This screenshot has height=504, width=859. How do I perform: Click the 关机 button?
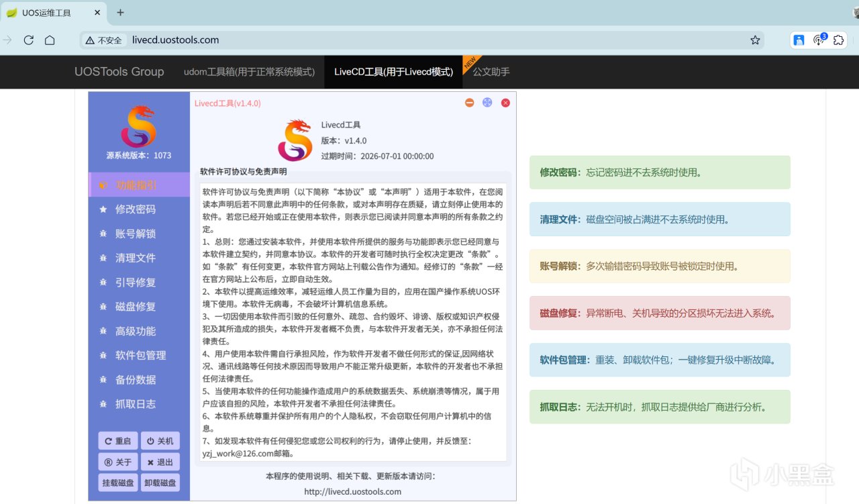160,441
